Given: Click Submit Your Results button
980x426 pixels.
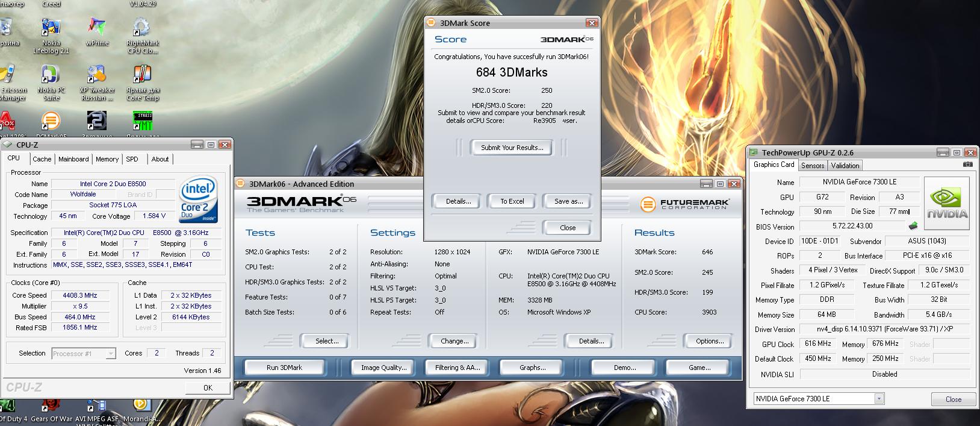Looking at the screenshot, I should point(512,148).
